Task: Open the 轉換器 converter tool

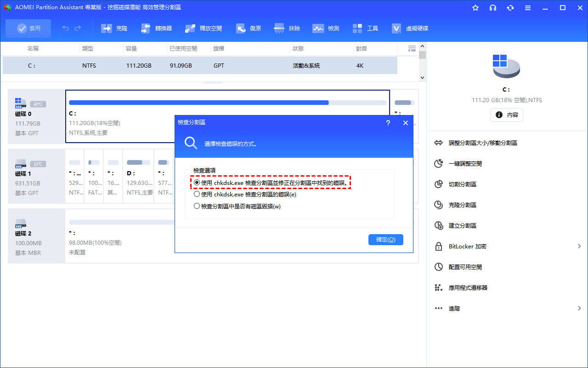Action: (x=146, y=29)
